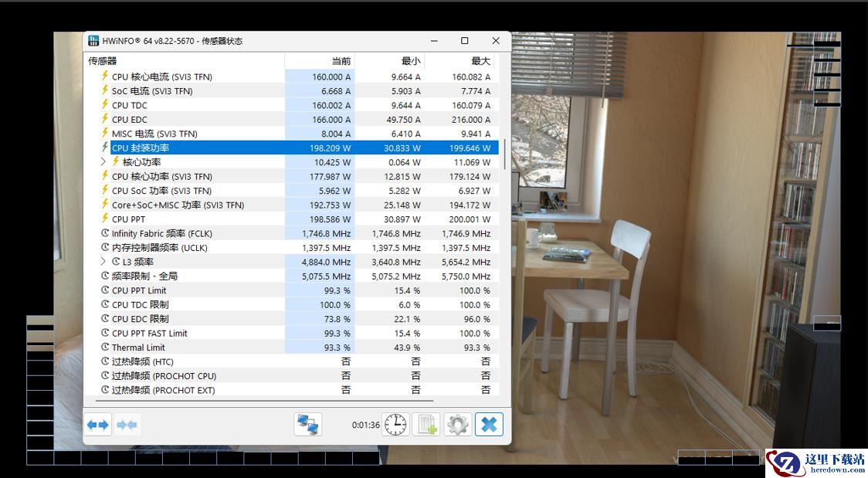Click the 最大 column header
The height and width of the screenshot is (478, 868).
coord(480,61)
